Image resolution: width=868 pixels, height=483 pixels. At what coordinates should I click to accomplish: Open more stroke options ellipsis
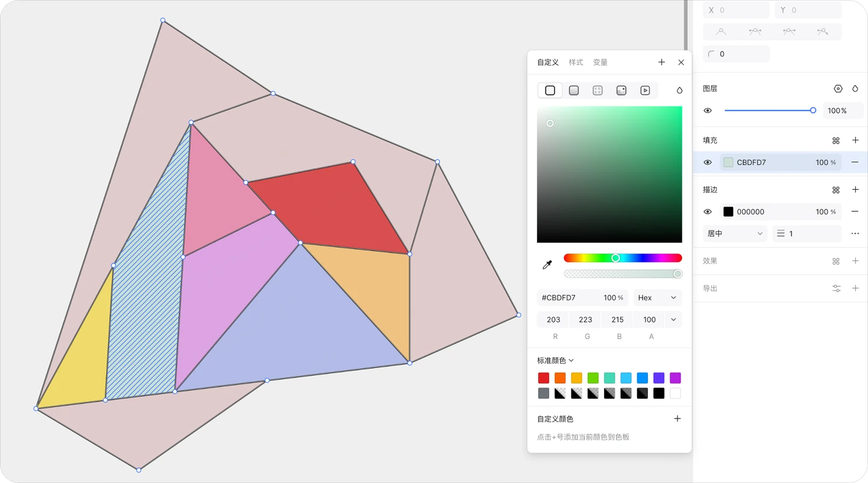(855, 234)
